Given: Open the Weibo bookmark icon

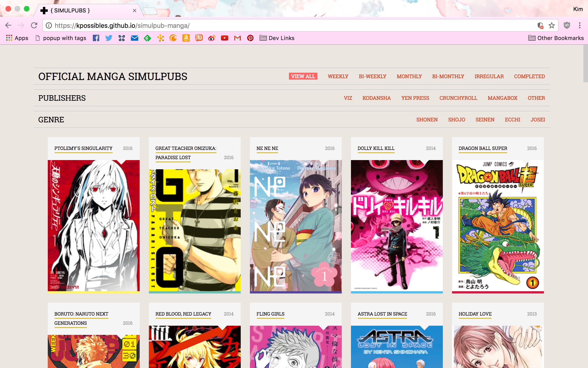Looking at the screenshot, I should tap(212, 38).
